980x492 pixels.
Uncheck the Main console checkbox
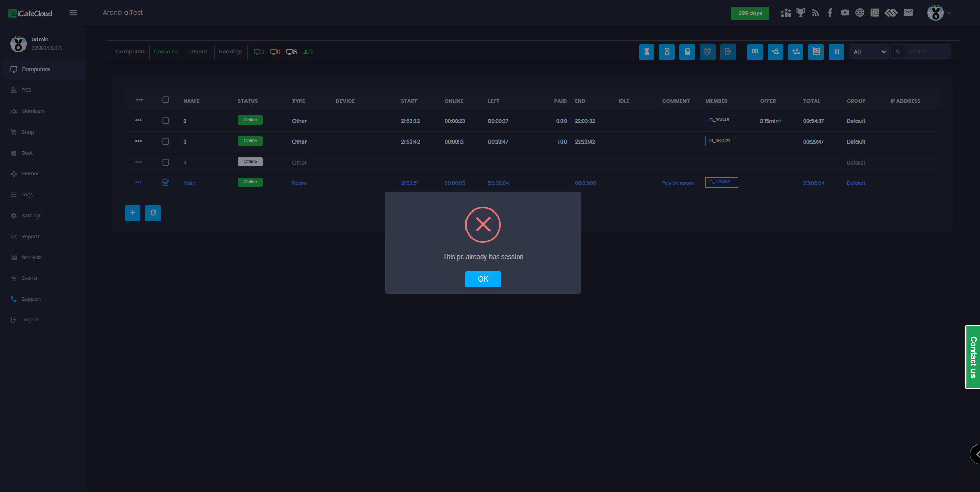[165, 183]
